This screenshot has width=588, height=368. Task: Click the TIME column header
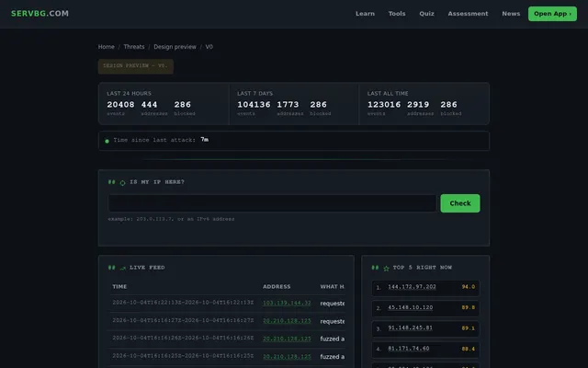click(x=119, y=286)
